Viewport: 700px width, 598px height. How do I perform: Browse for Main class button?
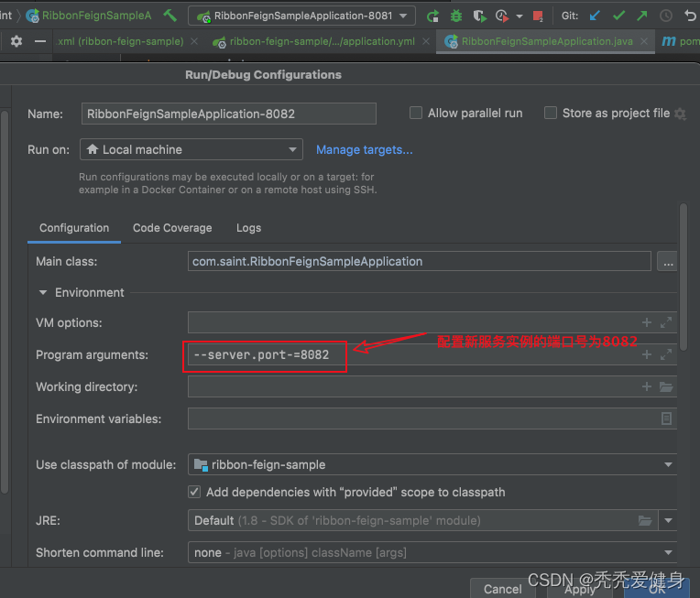[667, 262]
